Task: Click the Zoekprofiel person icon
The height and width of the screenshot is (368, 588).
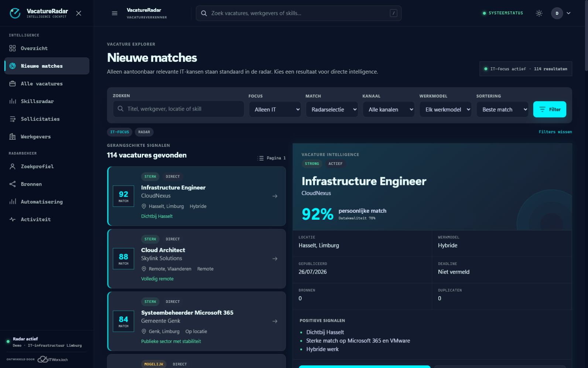Action: coord(13,167)
